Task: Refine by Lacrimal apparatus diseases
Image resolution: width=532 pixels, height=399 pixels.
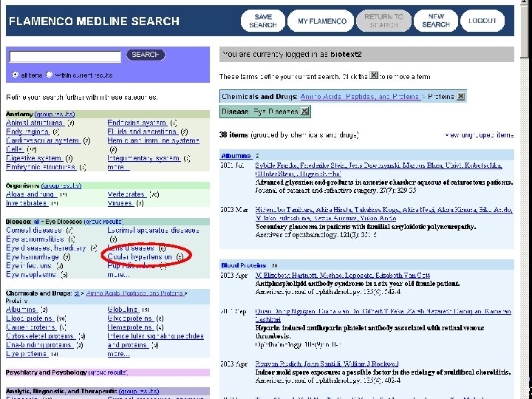Action: pos(154,230)
